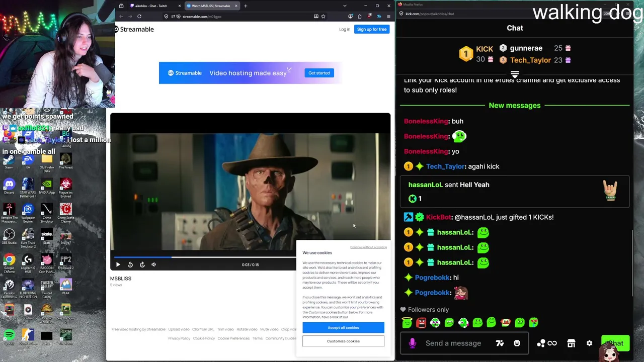
Task: Click the 7TV icon in chat input
Action: click(x=500, y=343)
